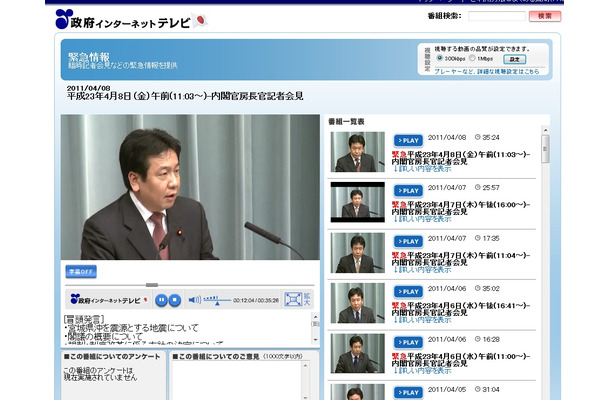Click the 番組一覧表 heading
610x400 pixels.
[346, 122]
